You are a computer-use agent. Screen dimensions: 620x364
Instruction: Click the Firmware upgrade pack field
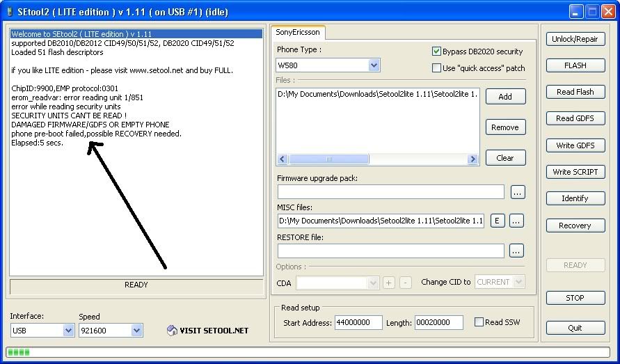[x=390, y=192]
